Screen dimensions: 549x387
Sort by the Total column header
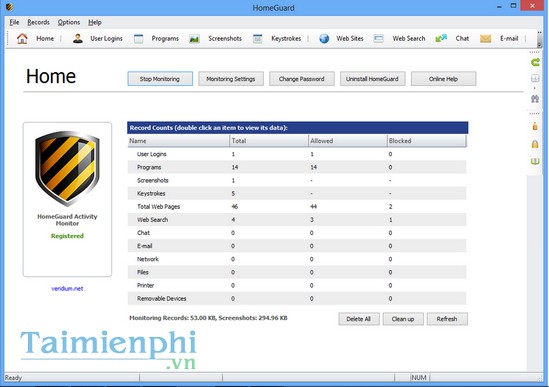[x=269, y=141]
